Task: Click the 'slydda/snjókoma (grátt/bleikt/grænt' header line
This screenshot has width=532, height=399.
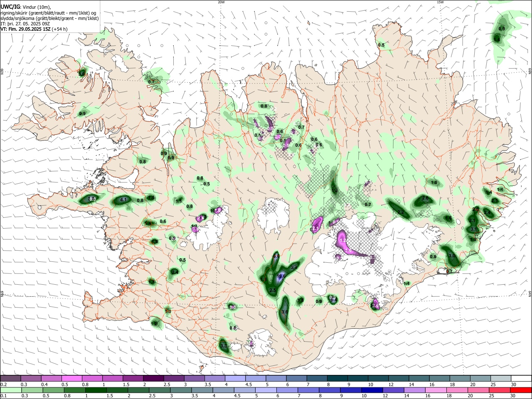Action: tap(49, 18)
